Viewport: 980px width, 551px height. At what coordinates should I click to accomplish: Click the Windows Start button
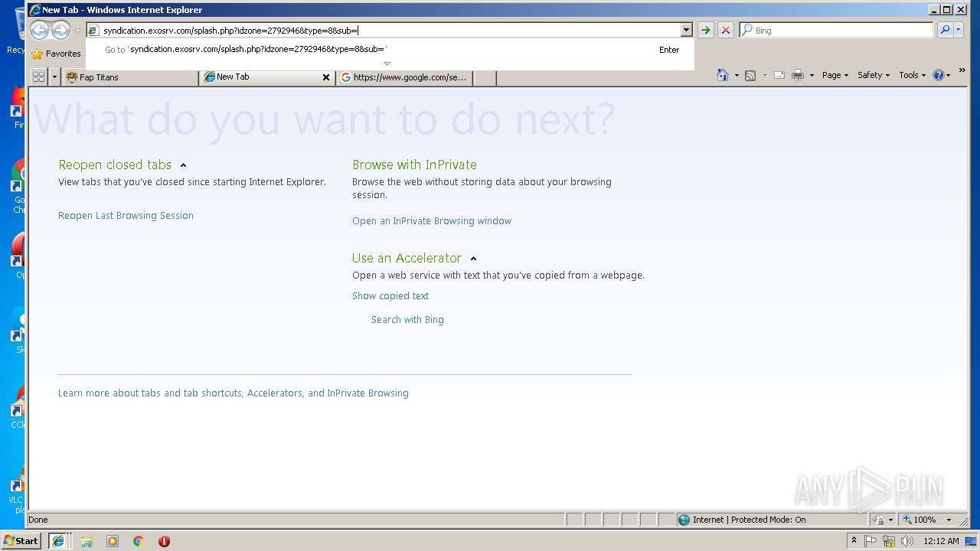(x=21, y=540)
